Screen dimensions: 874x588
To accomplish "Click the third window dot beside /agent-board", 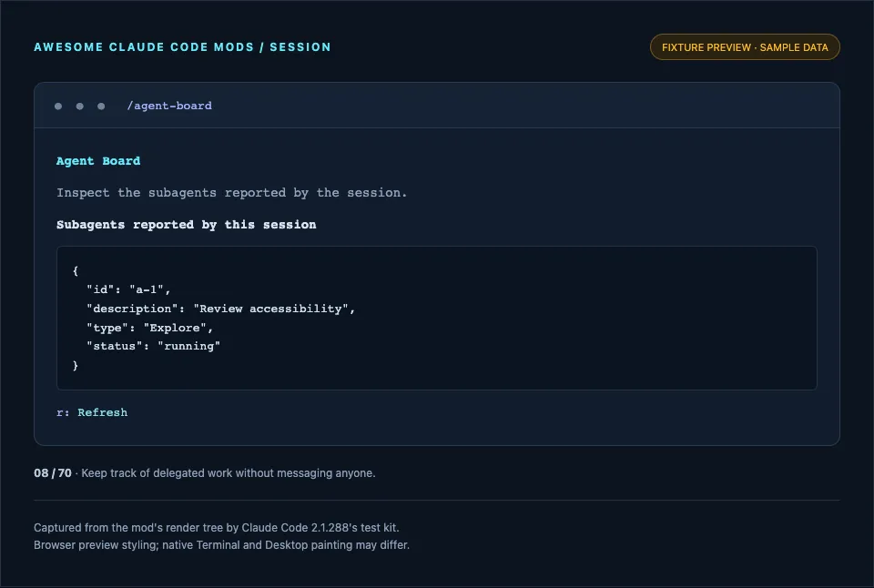I will pos(101,106).
